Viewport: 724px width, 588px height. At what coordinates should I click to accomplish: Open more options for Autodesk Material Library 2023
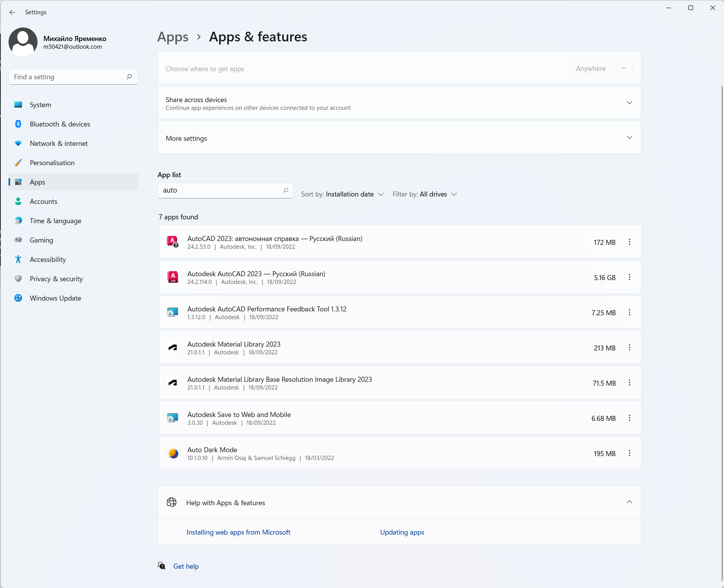[630, 348]
